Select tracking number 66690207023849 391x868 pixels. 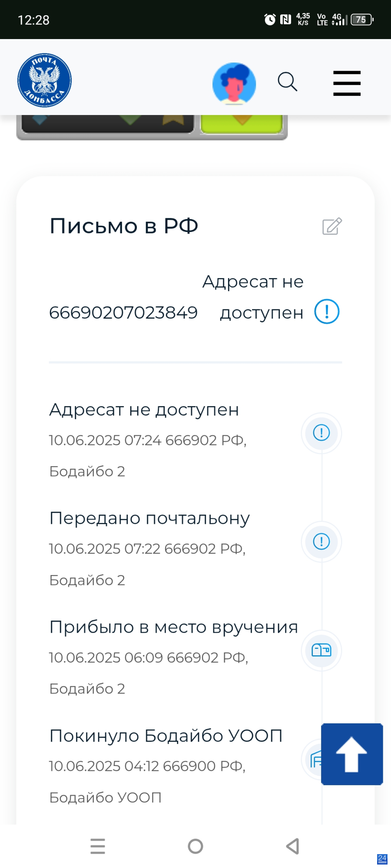tap(123, 313)
